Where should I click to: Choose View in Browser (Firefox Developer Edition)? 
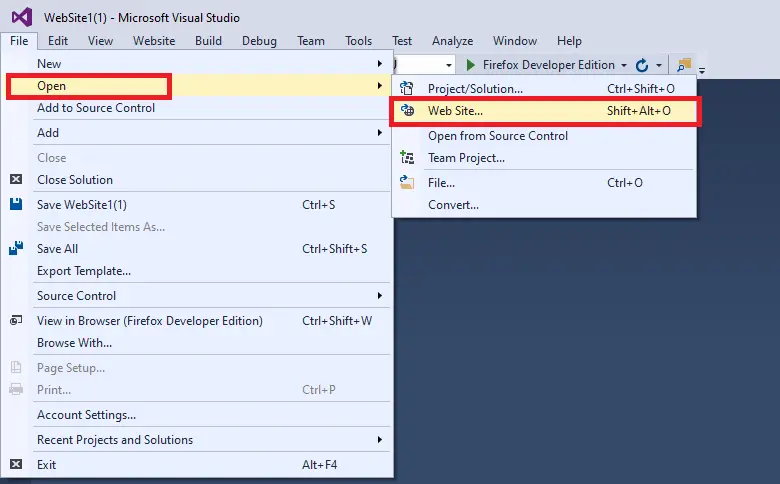(197, 320)
